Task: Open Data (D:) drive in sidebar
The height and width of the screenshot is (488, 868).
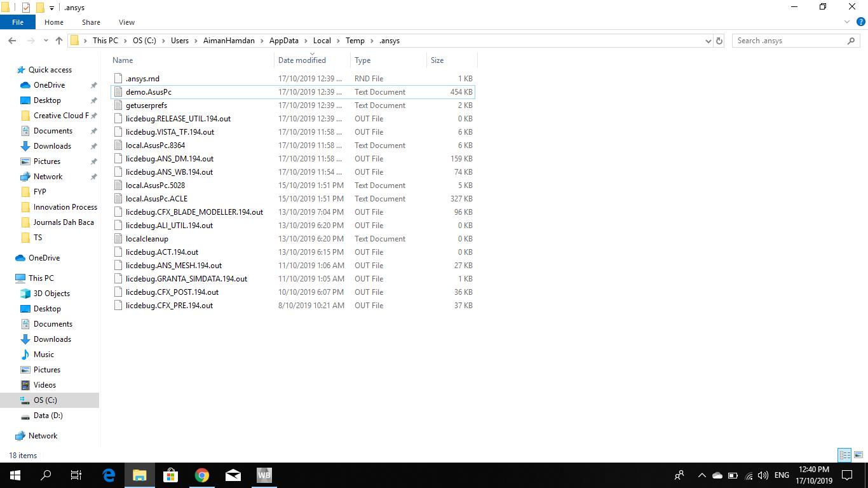Action: tap(48, 416)
